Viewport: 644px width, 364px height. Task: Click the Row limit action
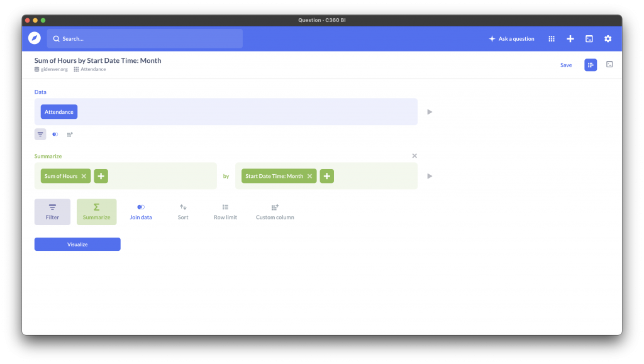click(226, 212)
